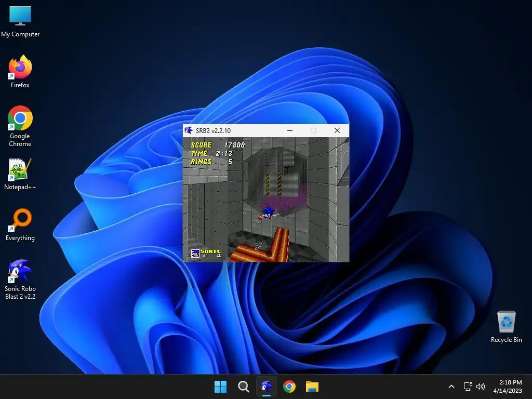Image resolution: width=532 pixels, height=399 pixels.
Task: Click the TIME 2:13 readout in game
Action: click(212, 153)
